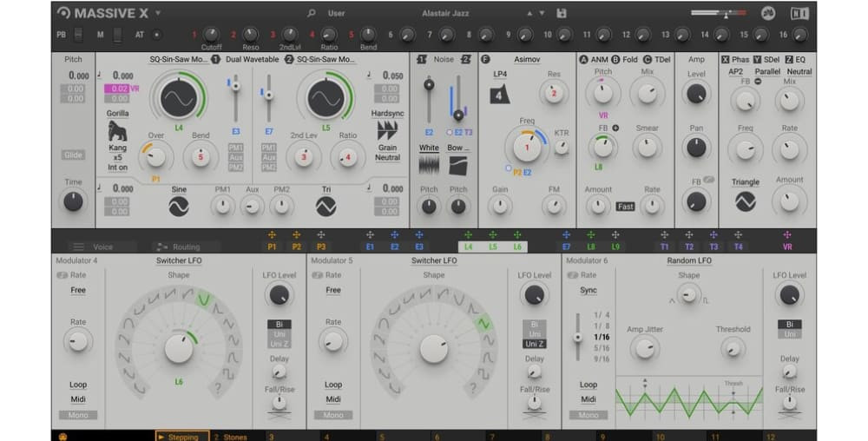The height and width of the screenshot is (441, 868).
Task: Save preset using the floppy disk icon
Action: point(562,14)
